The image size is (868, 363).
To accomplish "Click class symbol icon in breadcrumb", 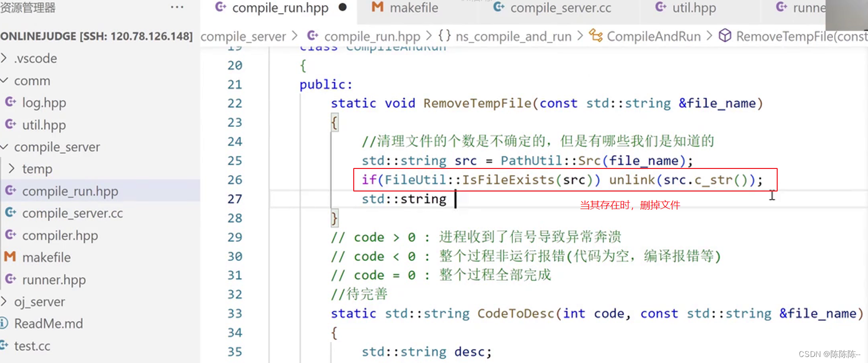I will (596, 36).
